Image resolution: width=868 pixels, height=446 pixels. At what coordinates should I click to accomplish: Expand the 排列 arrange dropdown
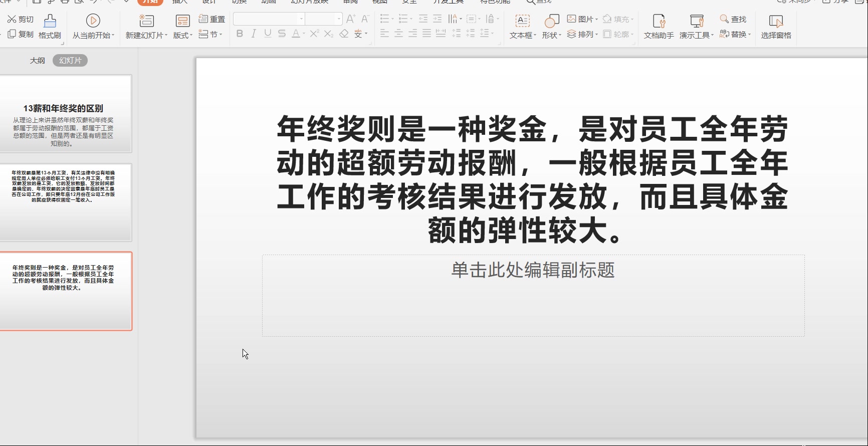point(596,34)
